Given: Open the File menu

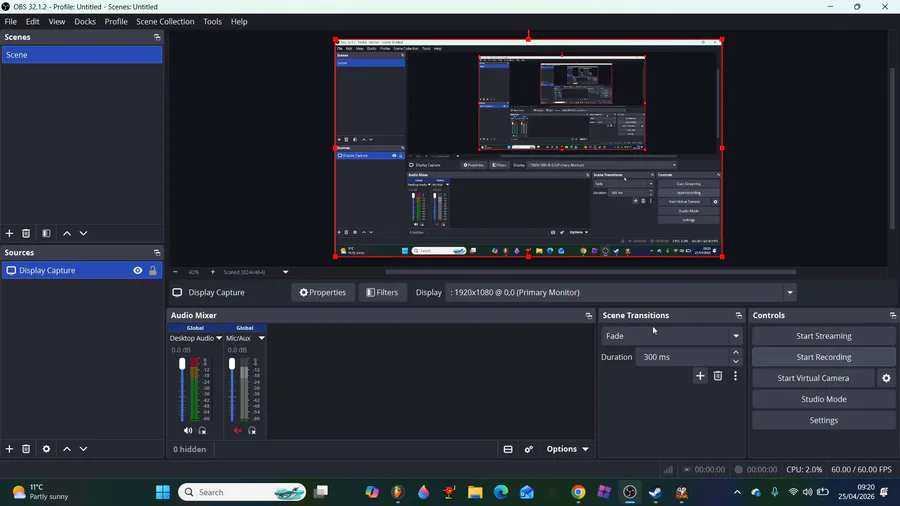Looking at the screenshot, I should point(10,21).
